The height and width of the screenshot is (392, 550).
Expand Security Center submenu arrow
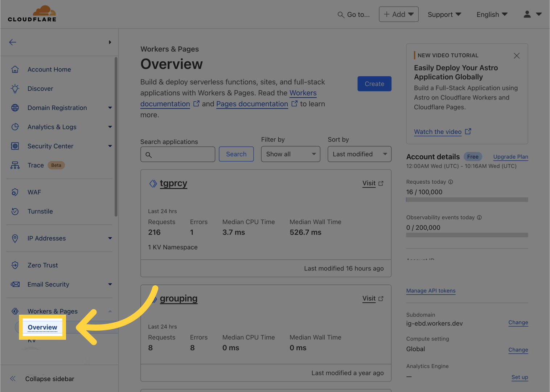click(110, 146)
